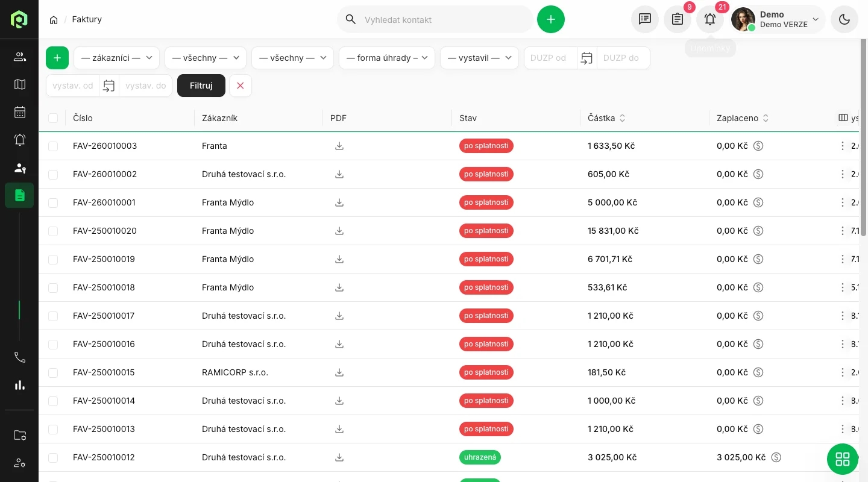
Task: Open the reminders bell icon in header
Action: [x=710, y=19]
